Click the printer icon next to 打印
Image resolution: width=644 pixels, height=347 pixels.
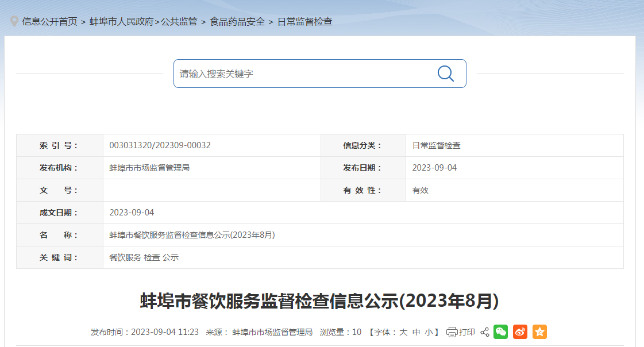[x=452, y=332]
